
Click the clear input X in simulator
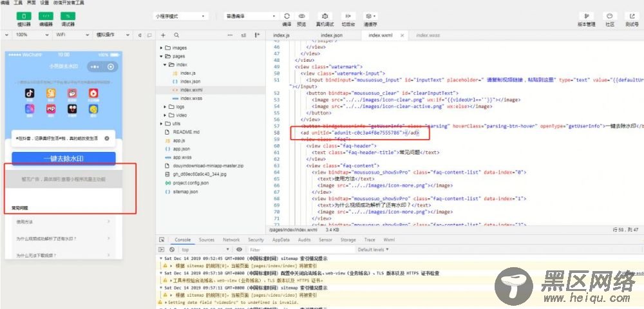(107, 138)
